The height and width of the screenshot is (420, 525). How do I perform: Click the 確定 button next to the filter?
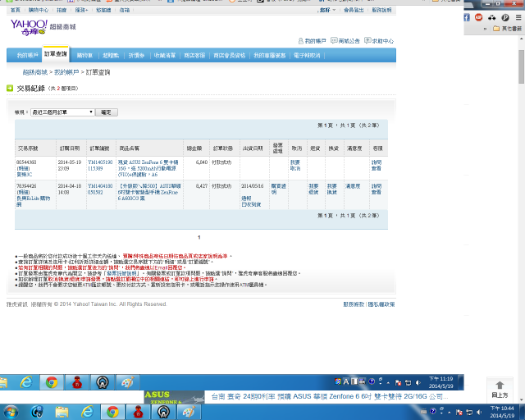pos(106,112)
